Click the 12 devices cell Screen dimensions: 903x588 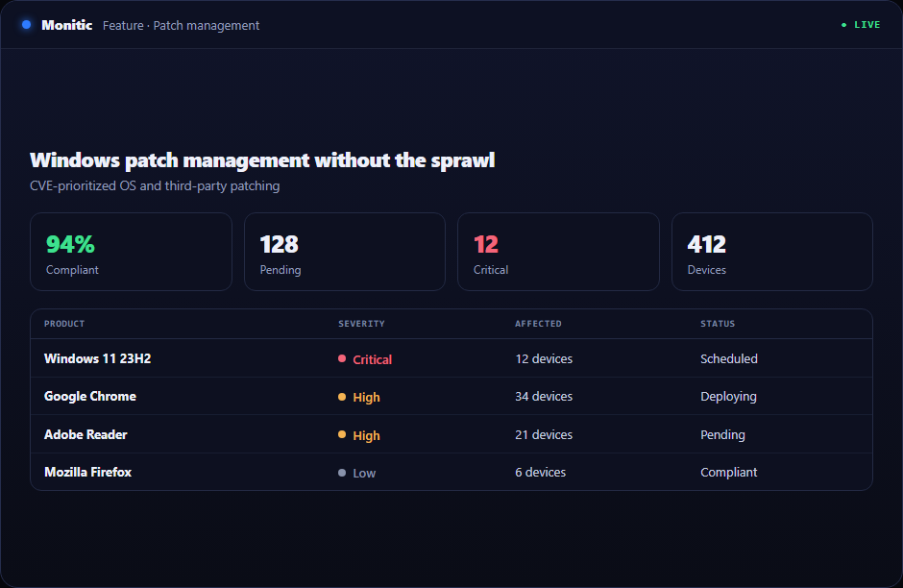[544, 358]
